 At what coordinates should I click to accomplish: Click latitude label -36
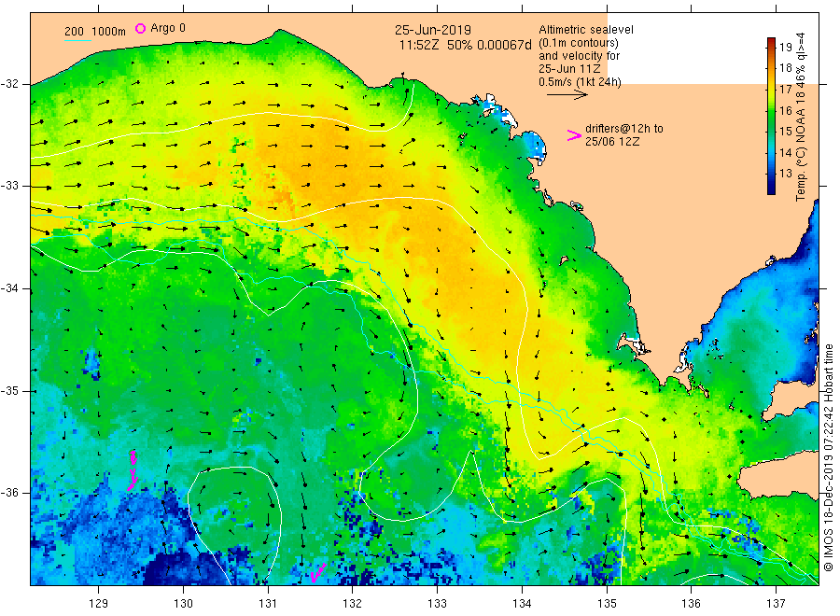pos(9,492)
